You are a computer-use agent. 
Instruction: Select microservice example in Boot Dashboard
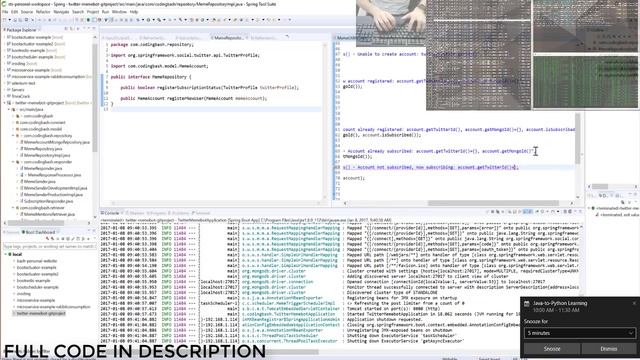[x=36, y=300]
